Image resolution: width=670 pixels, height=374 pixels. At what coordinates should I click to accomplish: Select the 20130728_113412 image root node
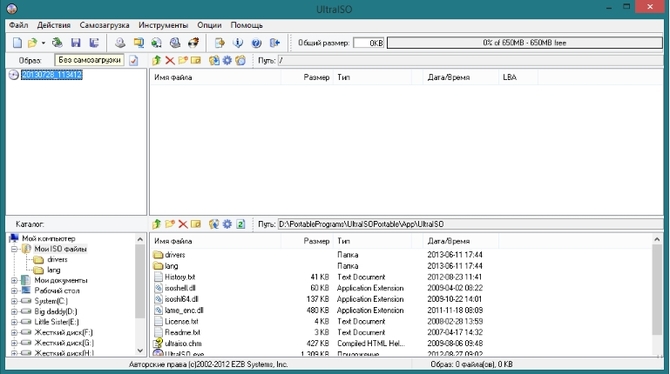click(52, 75)
